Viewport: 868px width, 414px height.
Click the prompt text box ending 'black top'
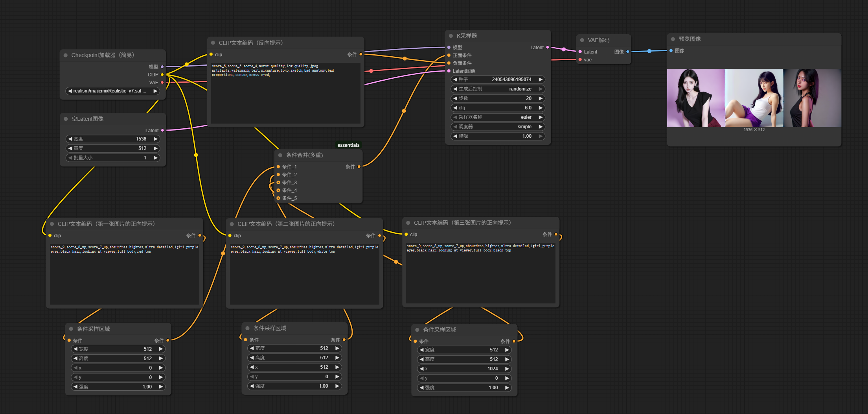pos(481,273)
